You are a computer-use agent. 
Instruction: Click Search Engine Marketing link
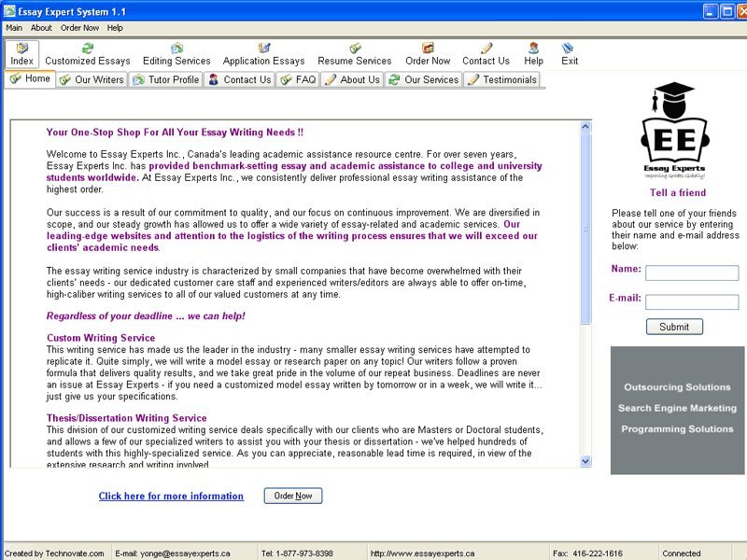(677, 408)
